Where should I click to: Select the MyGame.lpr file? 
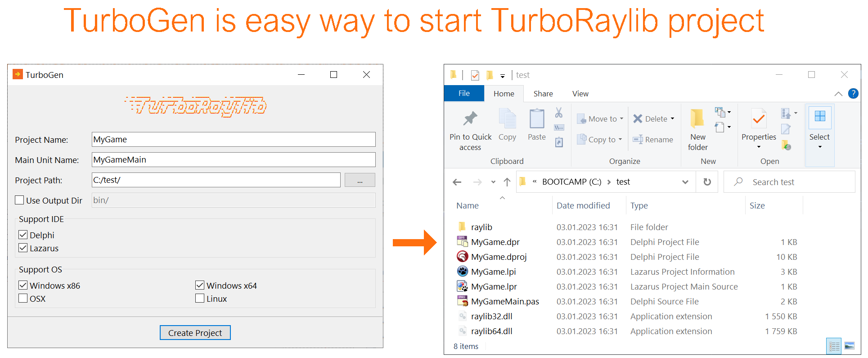(627, 286)
